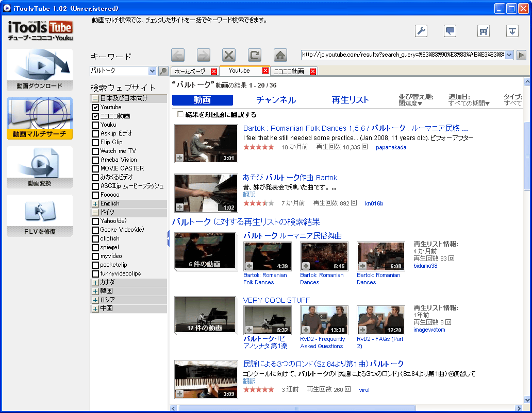Screen dimensions: 532x413
Task: Open バルトーク ルーマニア民俗舞曲 playlist link
Action: 292,236
